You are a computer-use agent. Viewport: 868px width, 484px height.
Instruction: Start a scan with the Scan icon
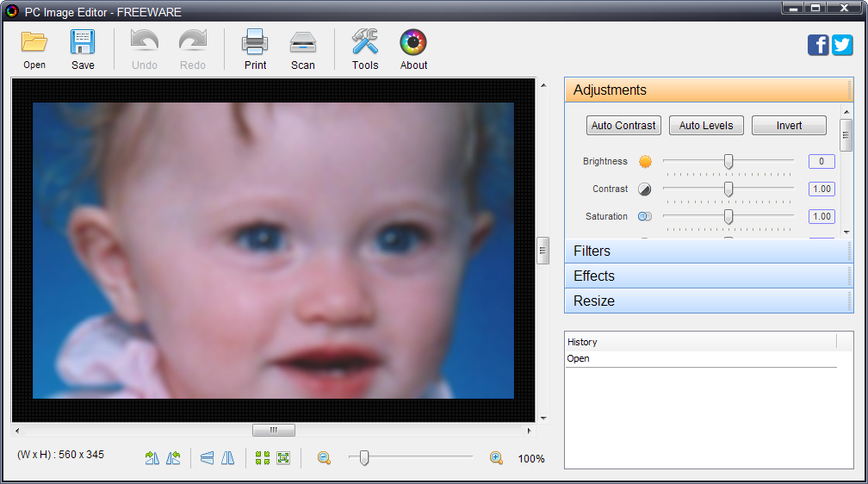click(303, 43)
